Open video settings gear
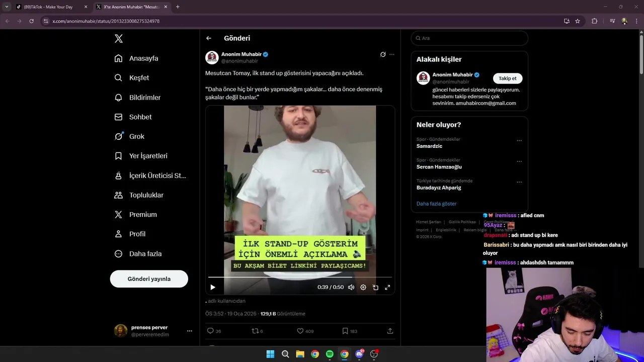This screenshot has height=362, width=644. [x=363, y=287]
